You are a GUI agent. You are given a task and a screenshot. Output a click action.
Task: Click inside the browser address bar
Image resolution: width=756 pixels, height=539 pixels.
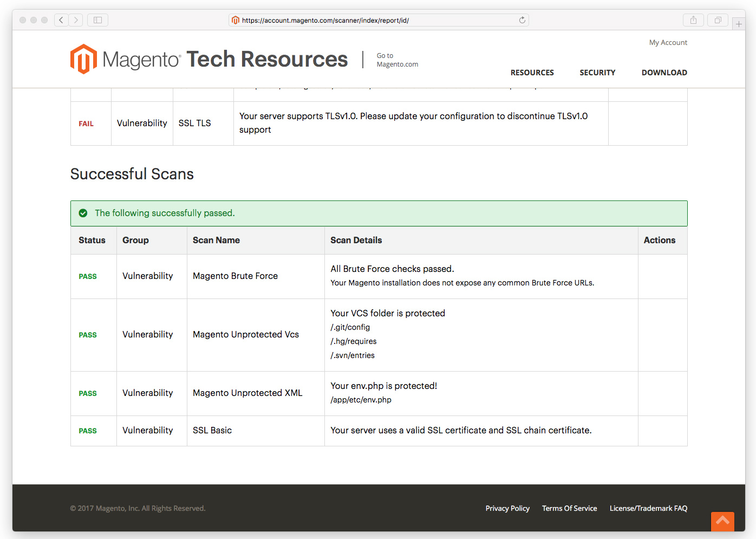(379, 20)
